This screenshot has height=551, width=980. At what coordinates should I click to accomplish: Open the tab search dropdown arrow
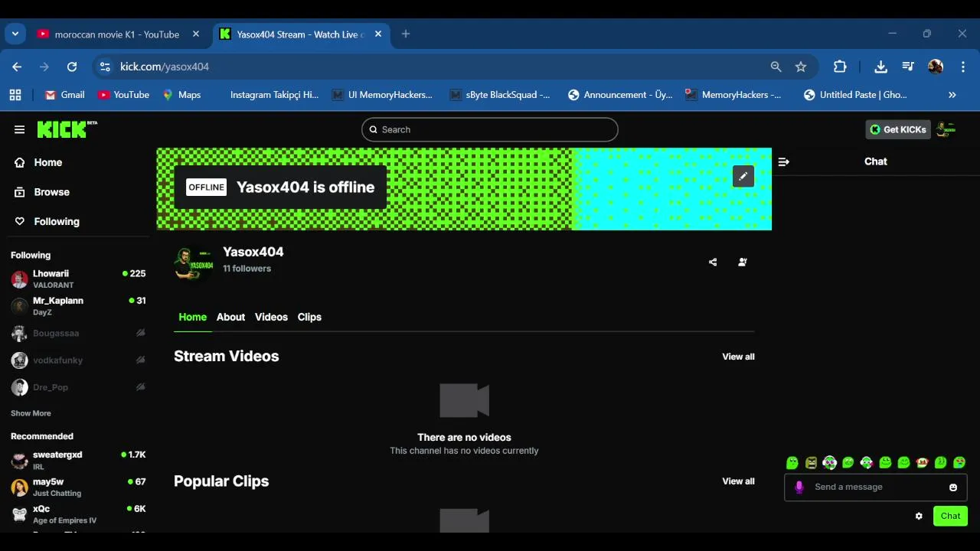click(15, 34)
